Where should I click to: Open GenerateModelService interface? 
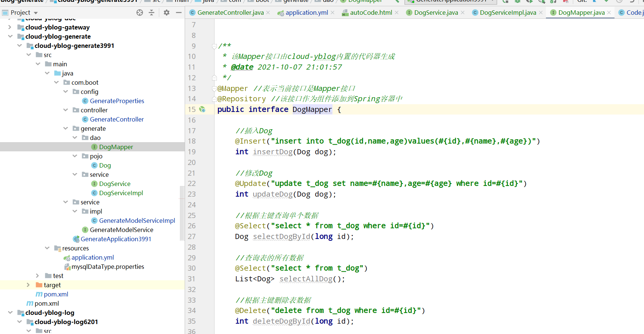[x=121, y=230]
